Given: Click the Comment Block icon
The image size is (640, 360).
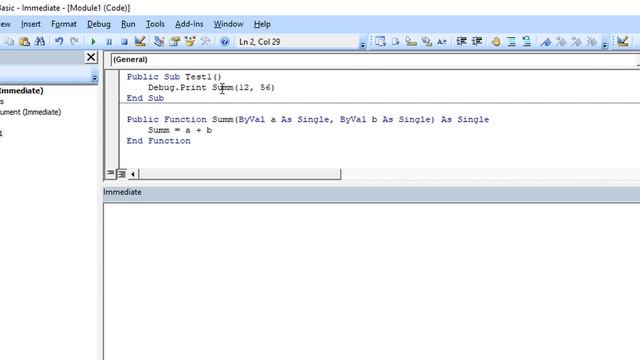Looking at the screenshot, I should point(511,41).
